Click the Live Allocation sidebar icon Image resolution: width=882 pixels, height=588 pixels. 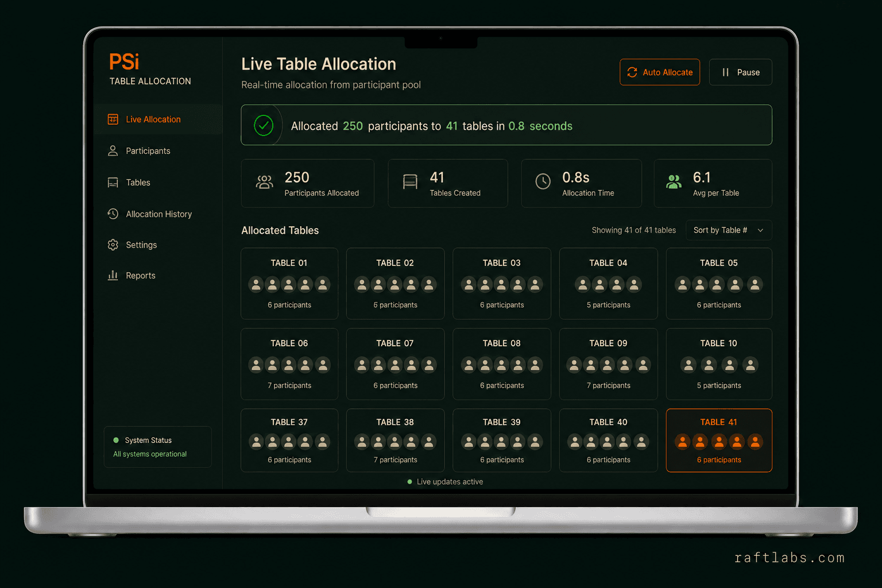click(x=113, y=119)
